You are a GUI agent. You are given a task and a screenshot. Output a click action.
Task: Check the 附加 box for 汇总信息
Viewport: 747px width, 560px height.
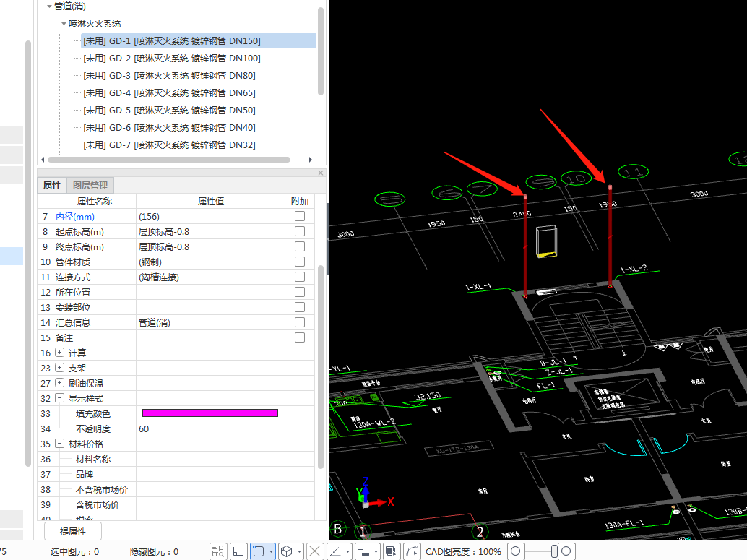coord(300,323)
